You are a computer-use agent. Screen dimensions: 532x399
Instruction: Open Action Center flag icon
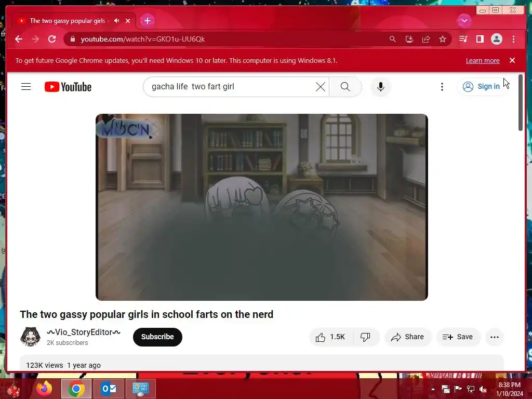(458, 389)
